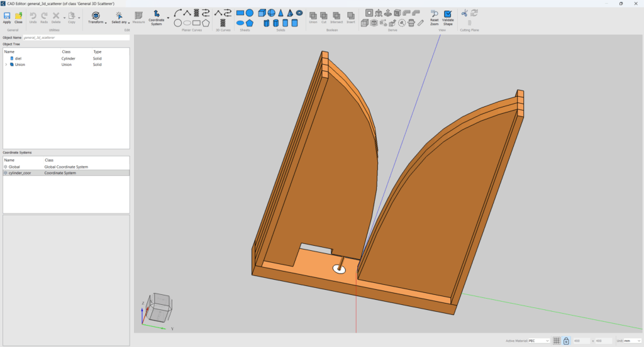Select the cylinder_coor coordinate system row
The width and height of the screenshot is (644, 347).
coord(66,173)
